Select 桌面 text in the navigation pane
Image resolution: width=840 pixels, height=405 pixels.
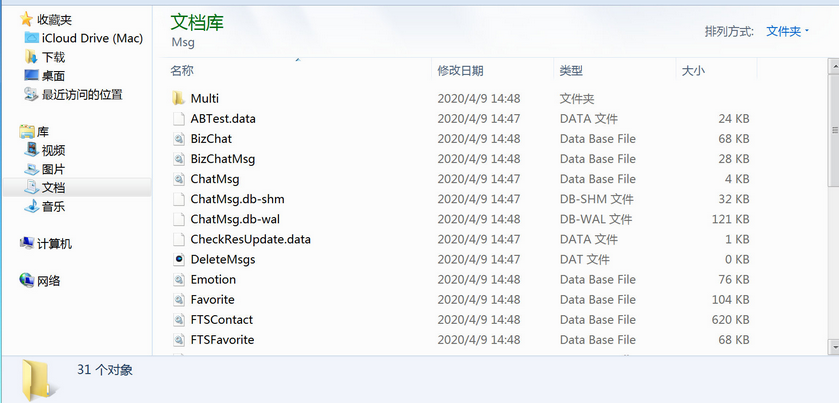tap(54, 76)
